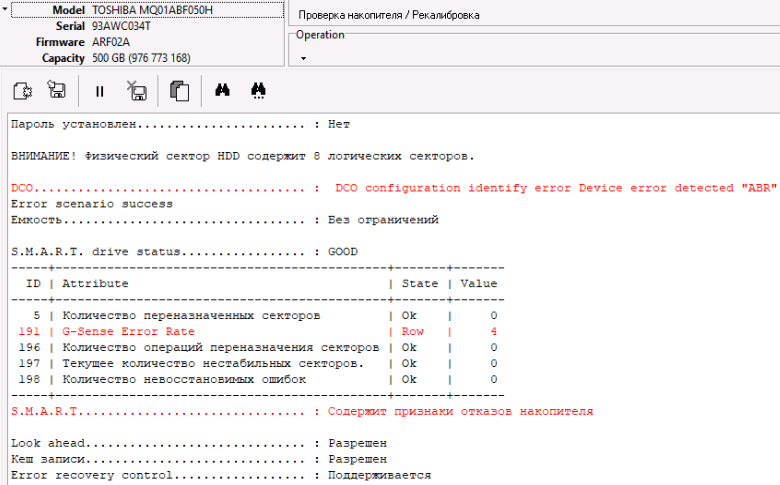Click attribute 197 Текущее количество нестабильных секторов row
The image size is (780, 485).
click(258, 363)
